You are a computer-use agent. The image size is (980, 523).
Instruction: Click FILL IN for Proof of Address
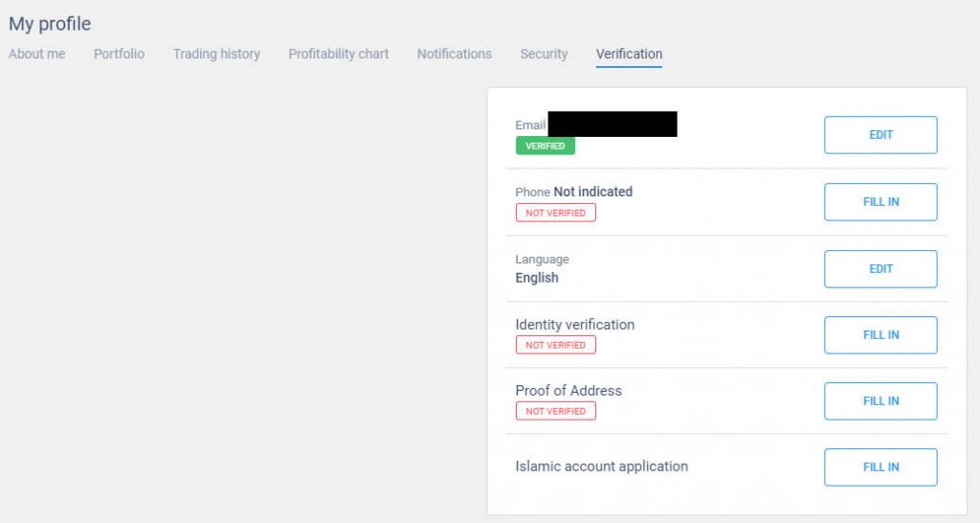880,401
